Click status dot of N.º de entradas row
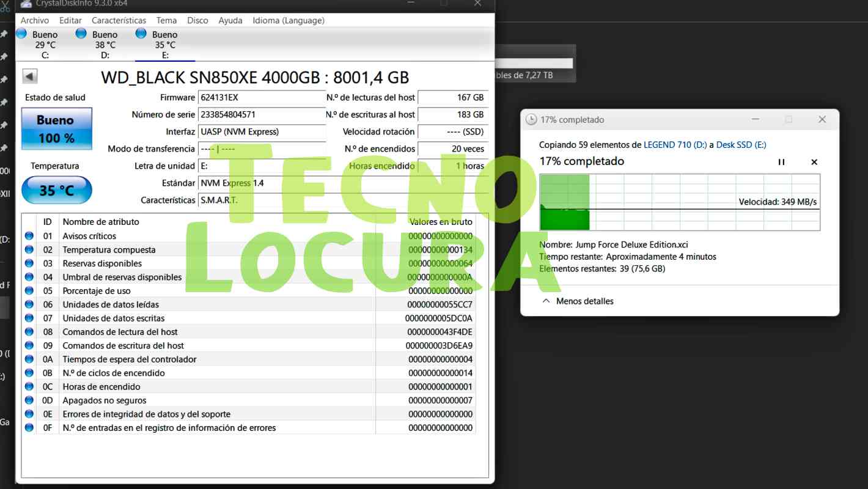The image size is (868, 489). point(29,428)
